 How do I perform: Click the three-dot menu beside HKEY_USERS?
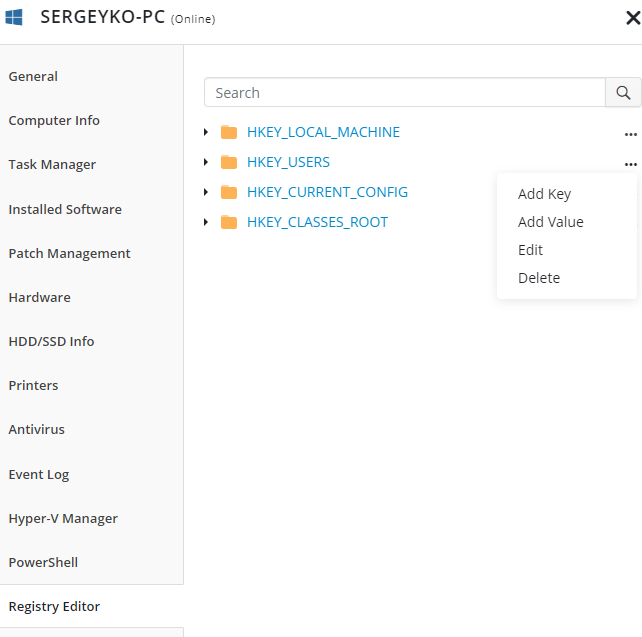631,164
